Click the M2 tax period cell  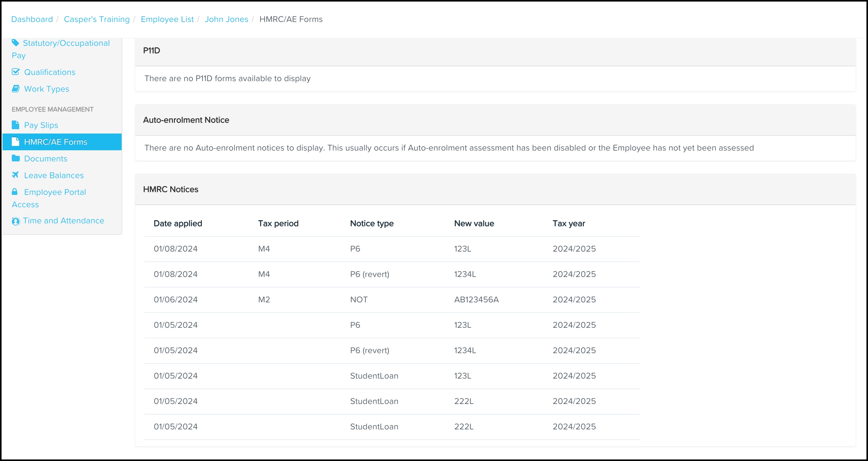point(264,300)
